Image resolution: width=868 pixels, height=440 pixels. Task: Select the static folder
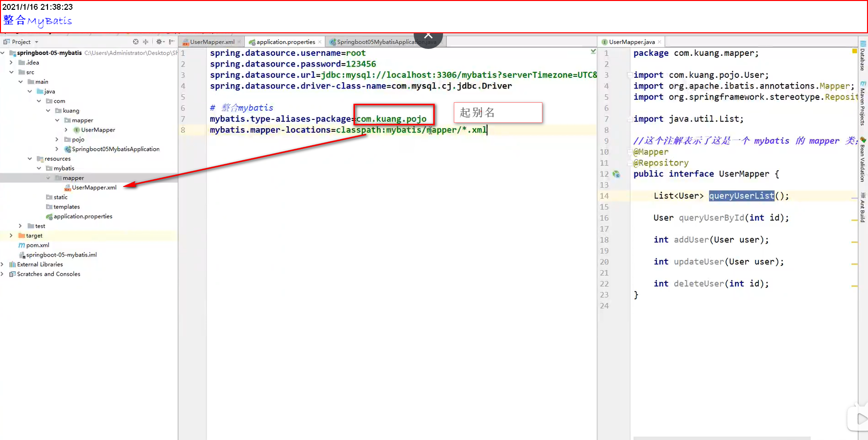[x=61, y=197]
